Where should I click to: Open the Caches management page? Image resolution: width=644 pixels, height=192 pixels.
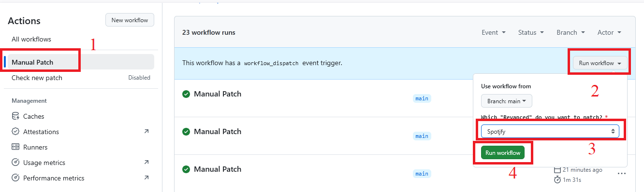(x=33, y=116)
